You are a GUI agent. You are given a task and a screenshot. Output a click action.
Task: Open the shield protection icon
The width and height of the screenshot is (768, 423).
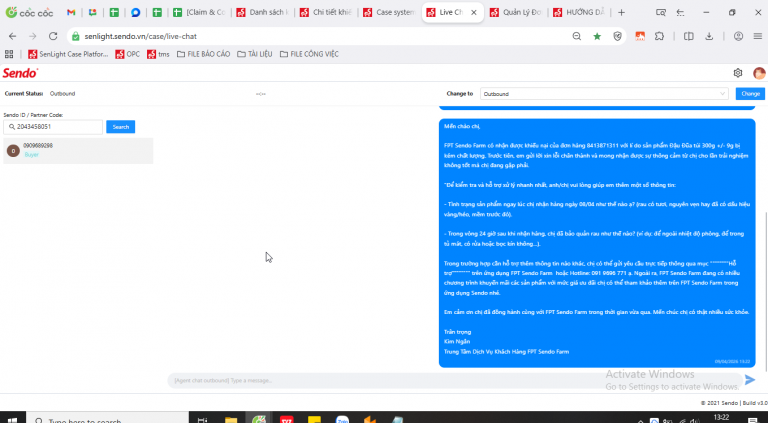(x=618, y=36)
